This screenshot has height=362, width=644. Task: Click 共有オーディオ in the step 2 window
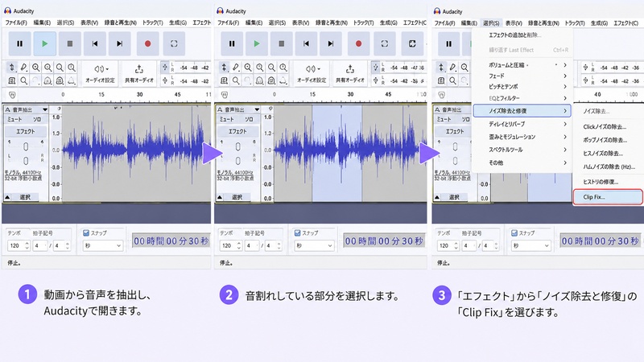[350, 74]
